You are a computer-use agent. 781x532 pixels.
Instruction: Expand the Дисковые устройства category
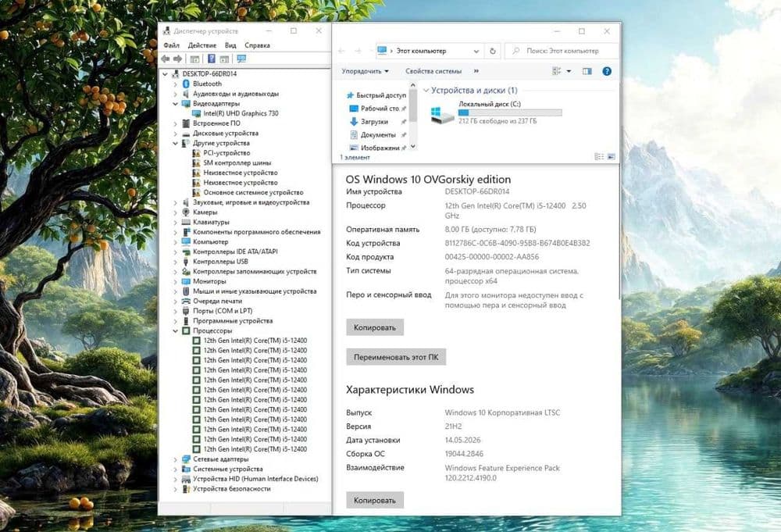tap(175, 133)
